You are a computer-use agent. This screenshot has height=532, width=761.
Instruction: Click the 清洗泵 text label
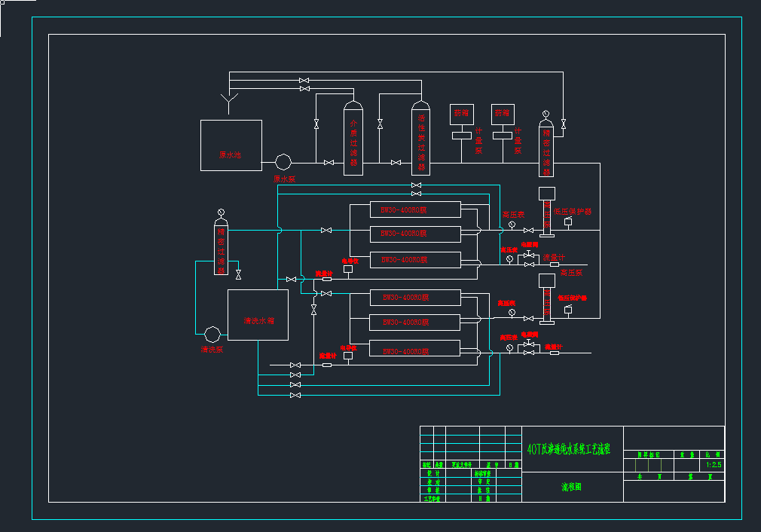tap(212, 349)
